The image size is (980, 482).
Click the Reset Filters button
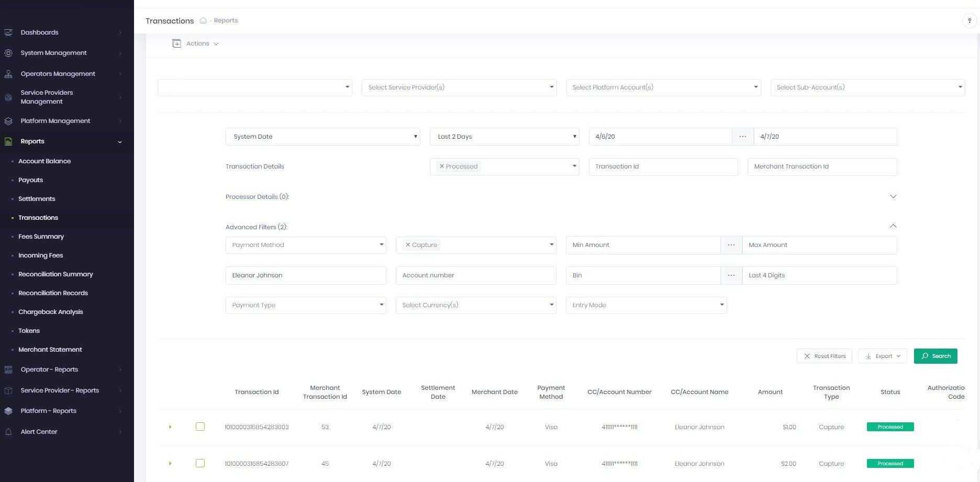(824, 356)
